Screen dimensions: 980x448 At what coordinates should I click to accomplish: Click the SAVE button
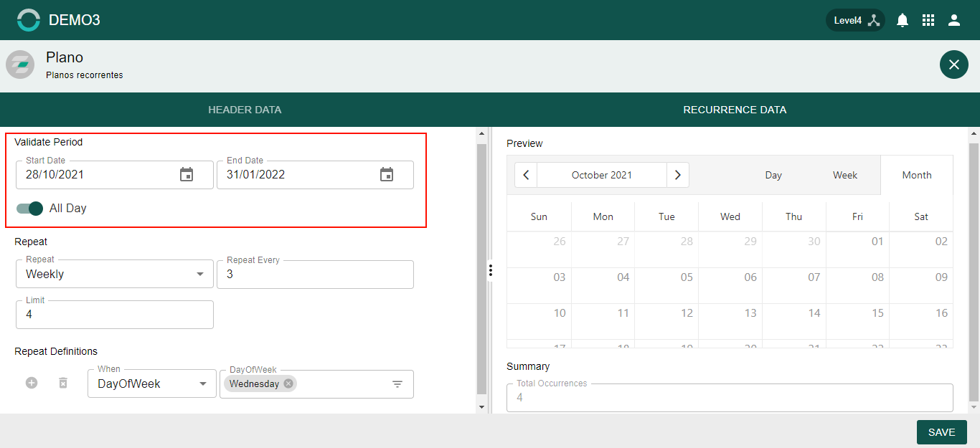(x=942, y=432)
